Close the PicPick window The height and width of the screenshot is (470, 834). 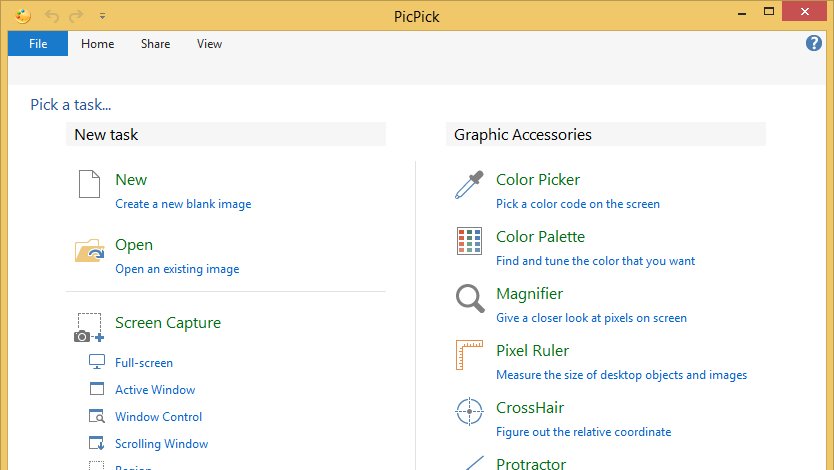[x=805, y=12]
